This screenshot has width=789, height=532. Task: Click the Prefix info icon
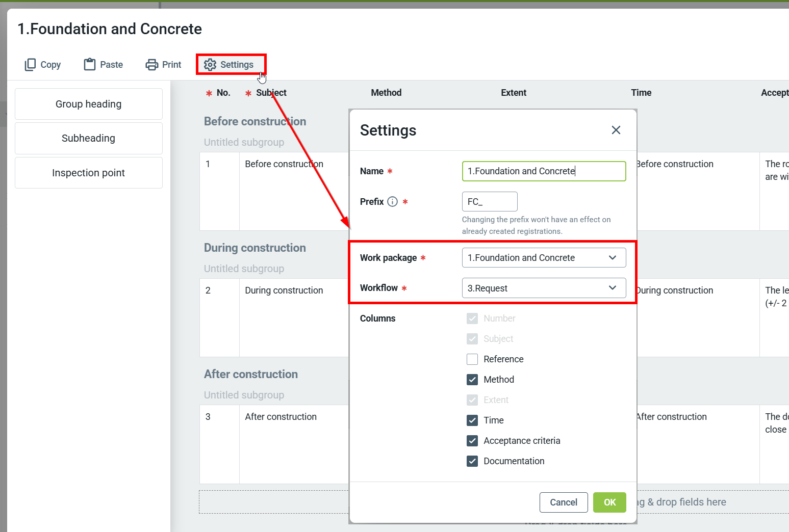[392, 202]
